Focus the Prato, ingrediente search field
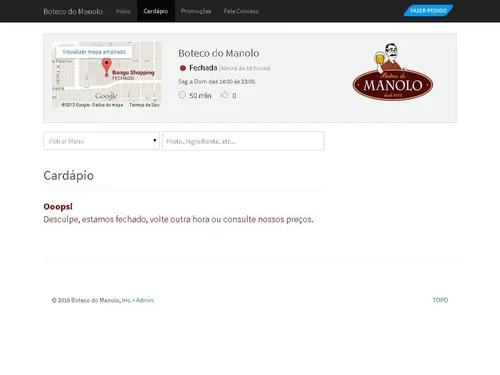 click(243, 141)
